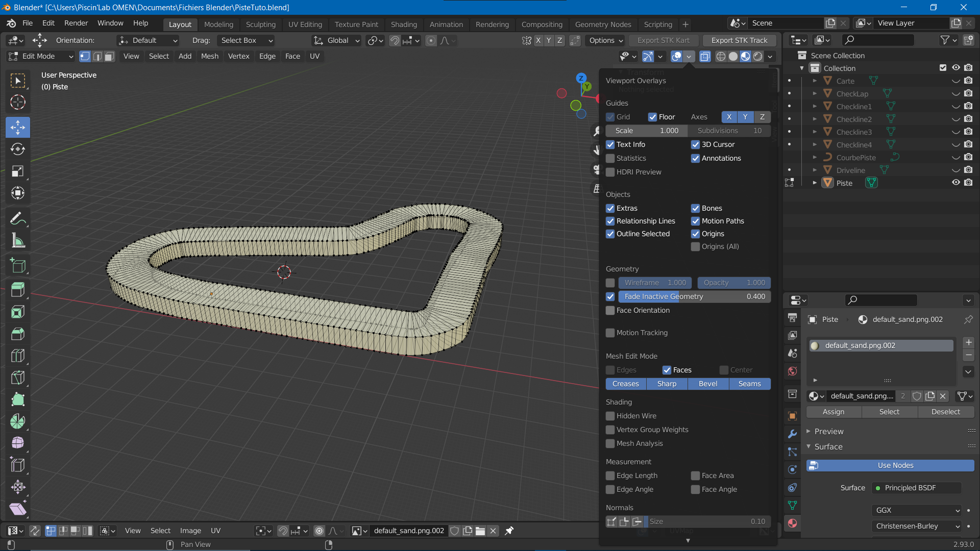
Task: Select the Measure tool
Action: [18, 241]
